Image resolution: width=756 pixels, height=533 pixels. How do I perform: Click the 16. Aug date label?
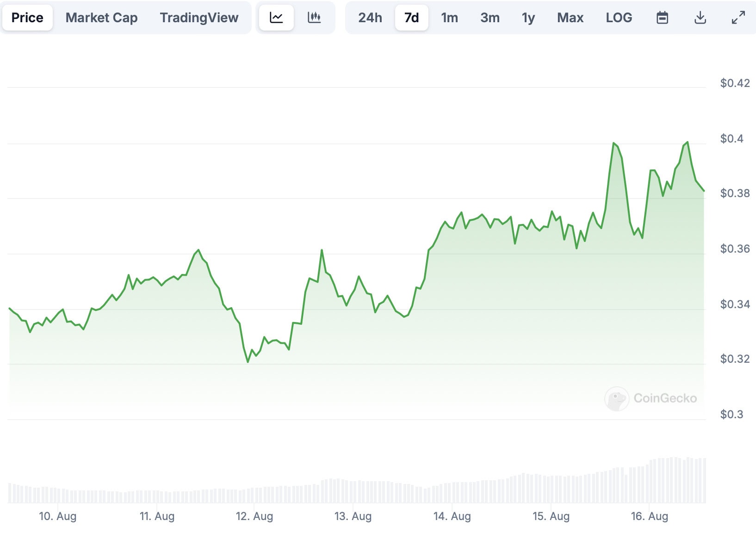650,516
